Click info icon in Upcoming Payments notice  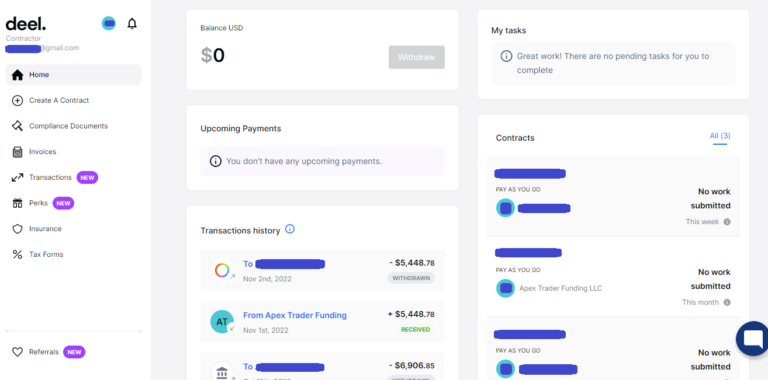pyautogui.click(x=216, y=161)
